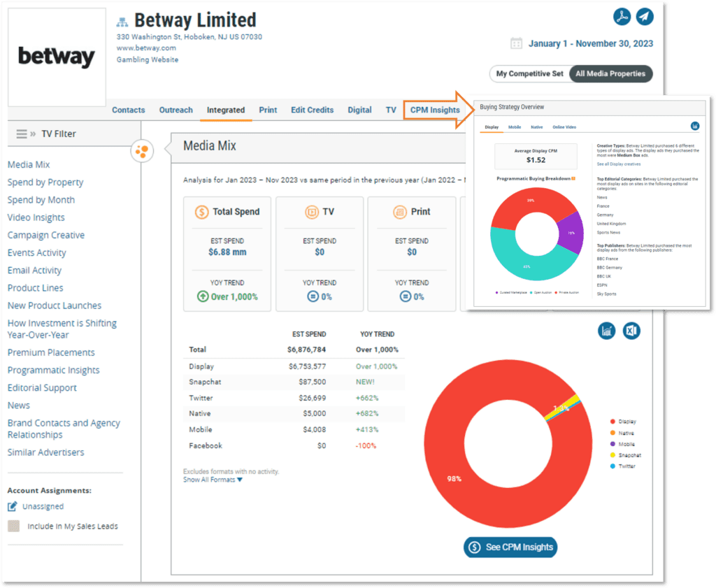716x588 pixels.
Task: Open Video Insights sidebar link
Action: point(36,217)
